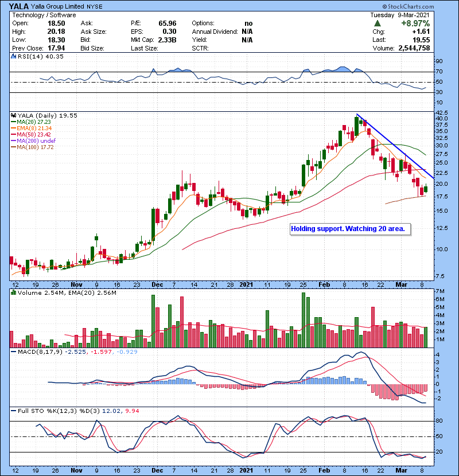Click the Chg value +1.61
The height and width of the screenshot is (476, 459).
click(421, 32)
